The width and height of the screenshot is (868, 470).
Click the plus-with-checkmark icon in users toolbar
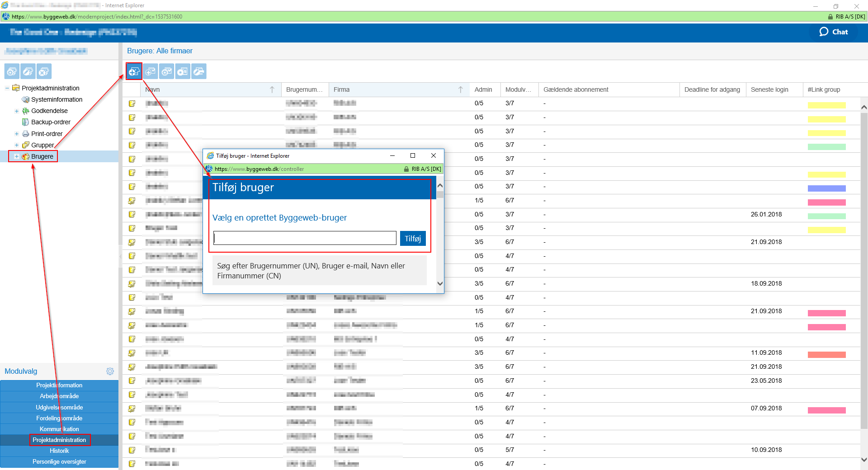(150, 71)
